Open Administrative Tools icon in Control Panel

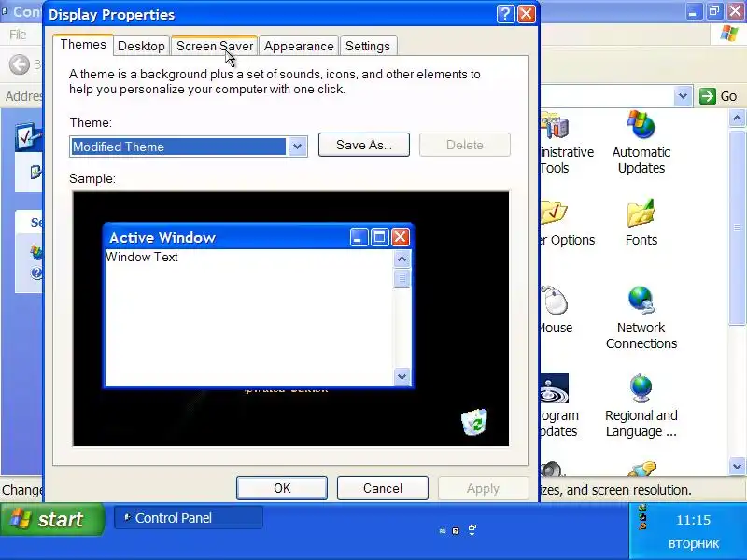[x=567, y=143]
